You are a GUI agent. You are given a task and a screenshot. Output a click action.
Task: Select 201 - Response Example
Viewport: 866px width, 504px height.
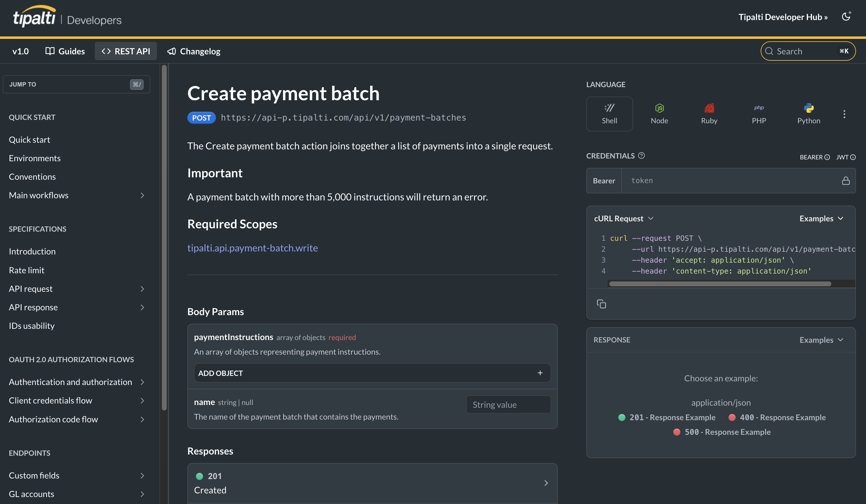click(667, 417)
